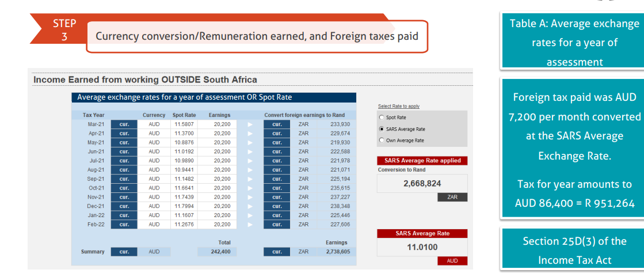The image size is (644, 273).
Task: Open the Summary row AUD cur. selector
Action: 124,252
